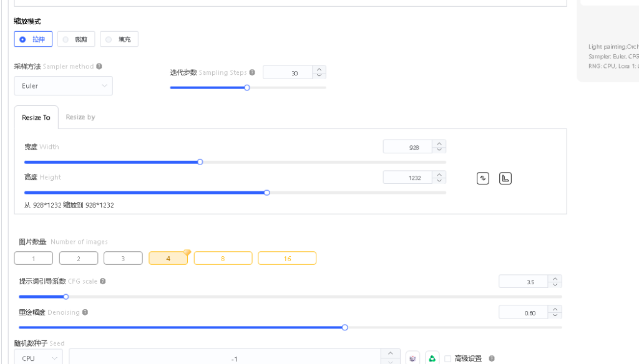This screenshot has width=639, height=364.
Task: Open the CPU seed source dropdown
Action: [38, 358]
